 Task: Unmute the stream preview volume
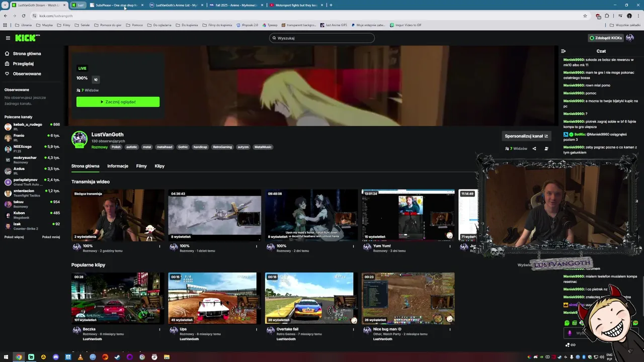pyautogui.click(x=96, y=79)
